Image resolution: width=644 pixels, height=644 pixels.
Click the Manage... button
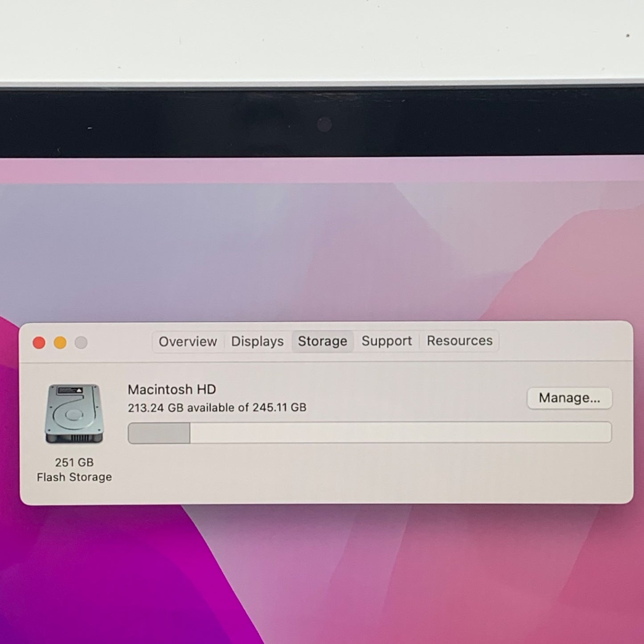pos(569,398)
